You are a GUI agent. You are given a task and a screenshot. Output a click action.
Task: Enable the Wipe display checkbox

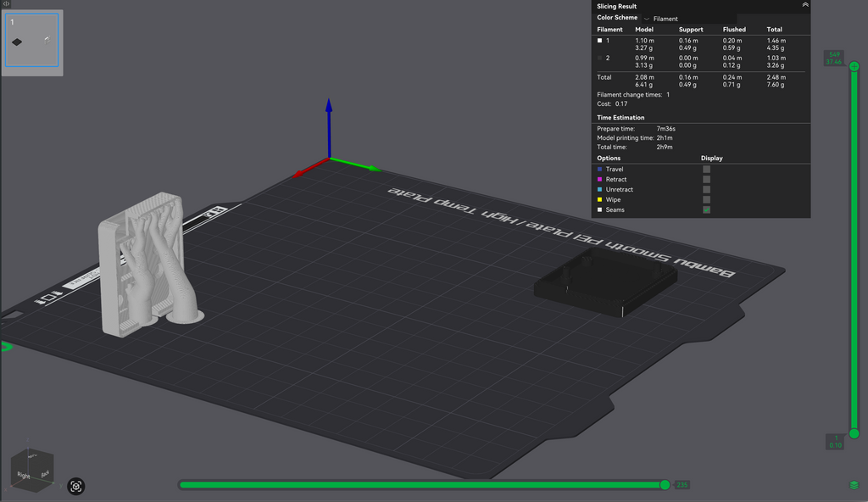click(706, 199)
